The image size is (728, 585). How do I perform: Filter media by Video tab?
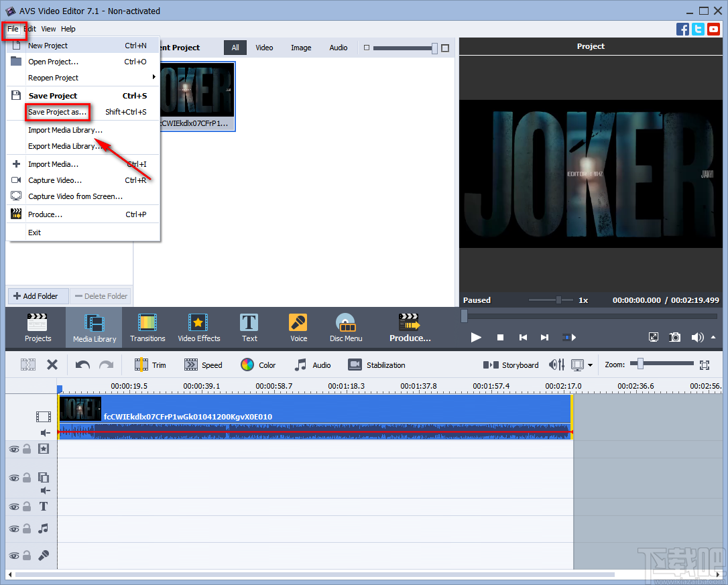pos(264,48)
